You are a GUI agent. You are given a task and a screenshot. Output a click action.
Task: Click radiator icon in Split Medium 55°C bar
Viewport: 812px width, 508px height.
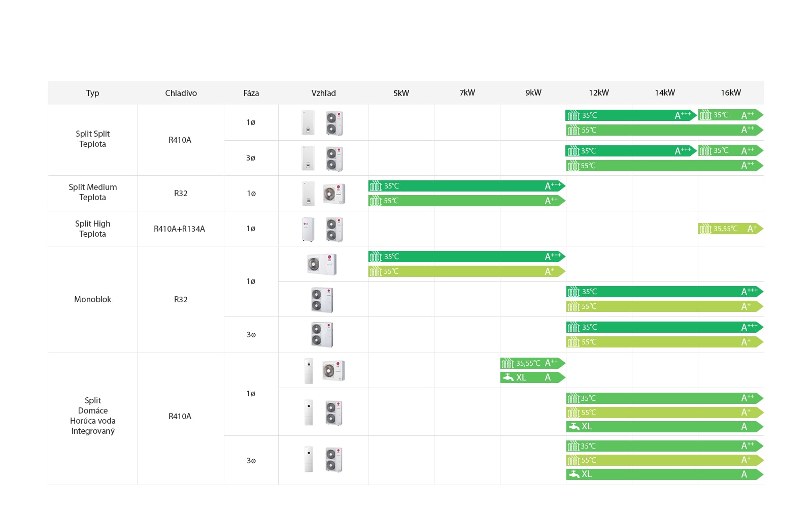pyautogui.click(x=376, y=201)
